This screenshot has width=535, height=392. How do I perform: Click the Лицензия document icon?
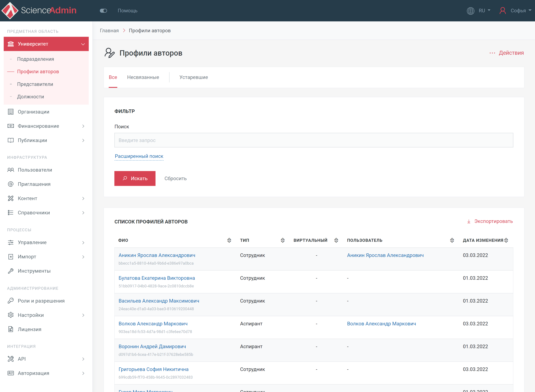tap(11, 329)
